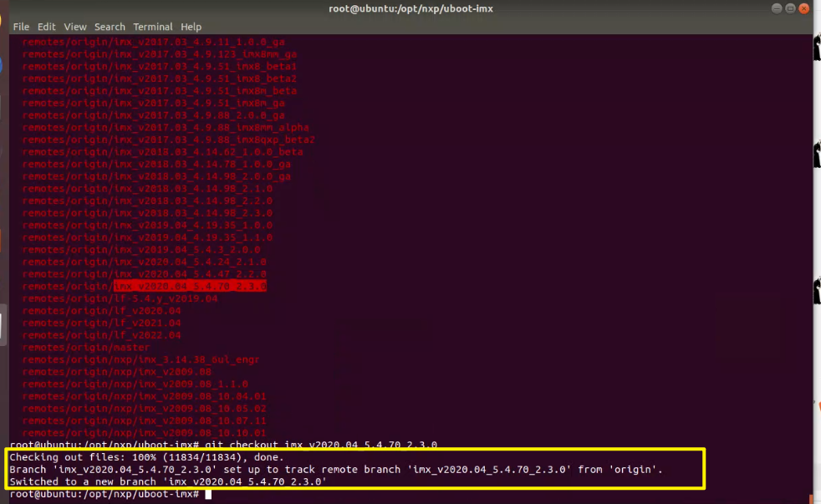Click the git checkout command line
This screenshot has height=504, width=821.
223,445
